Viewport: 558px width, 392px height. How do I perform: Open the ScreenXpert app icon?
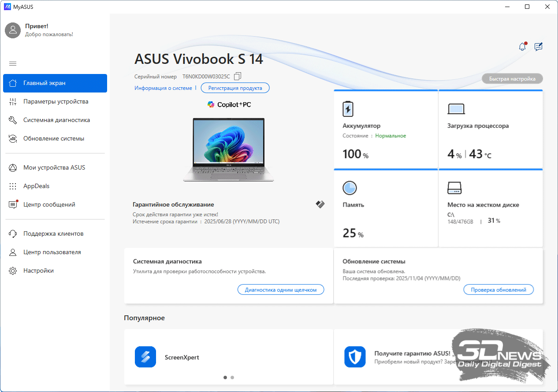tap(145, 357)
